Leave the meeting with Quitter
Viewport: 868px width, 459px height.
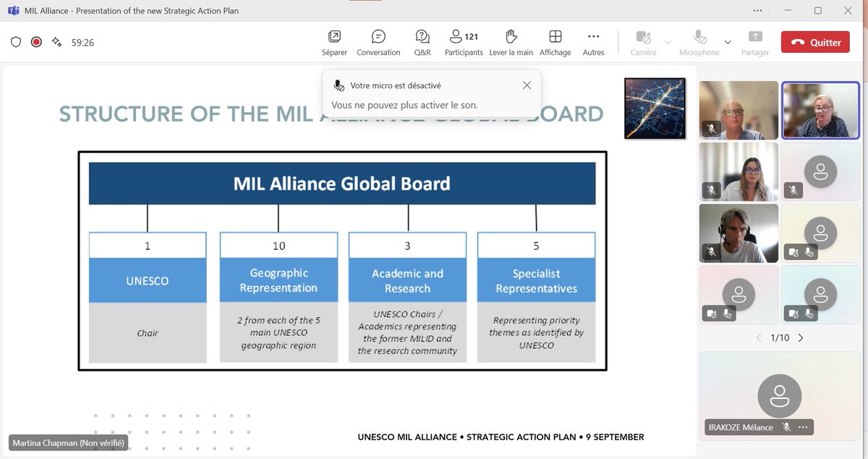pos(815,42)
